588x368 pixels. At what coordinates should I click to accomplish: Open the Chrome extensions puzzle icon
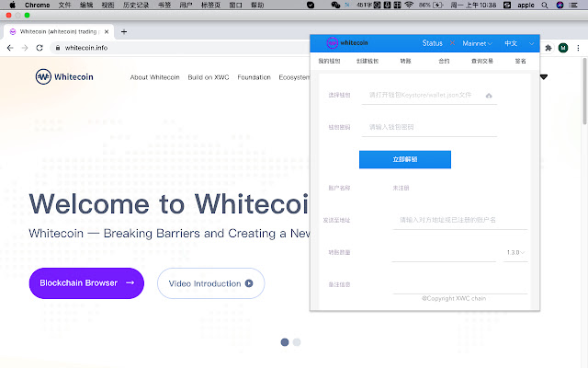tap(548, 48)
